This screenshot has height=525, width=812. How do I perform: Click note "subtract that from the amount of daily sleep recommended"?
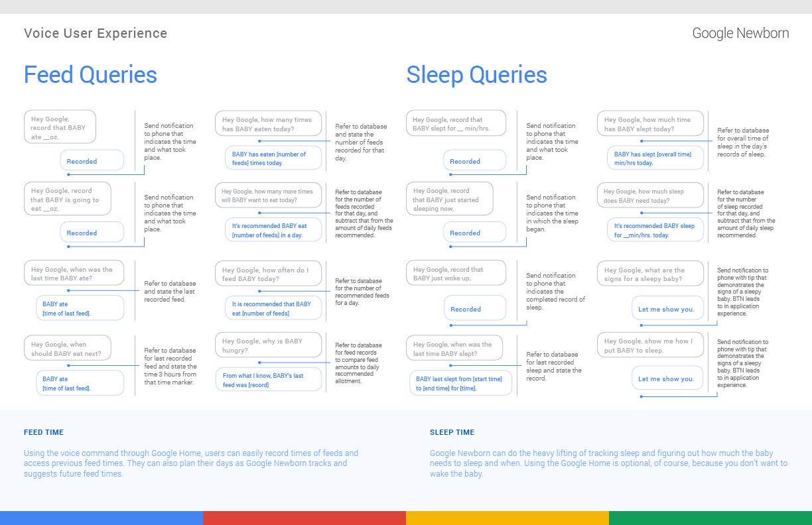tap(746, 213)
